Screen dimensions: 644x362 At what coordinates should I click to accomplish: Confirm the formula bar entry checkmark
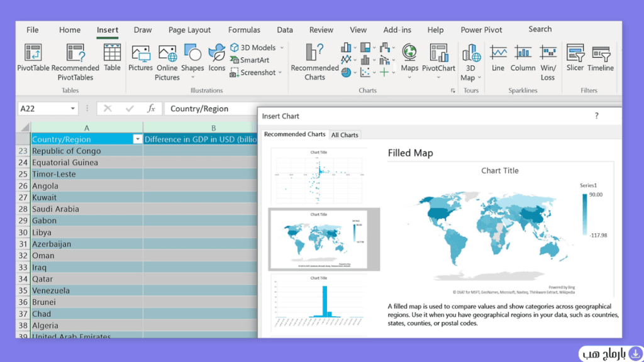pos(130,108)
